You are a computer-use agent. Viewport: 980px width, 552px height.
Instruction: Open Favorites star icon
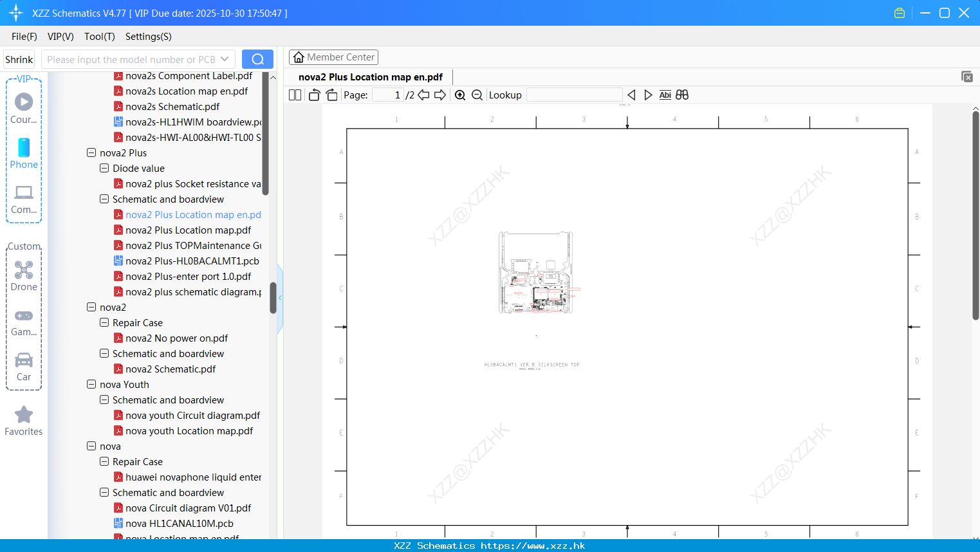pyautogui.click(x=24, y=421)
